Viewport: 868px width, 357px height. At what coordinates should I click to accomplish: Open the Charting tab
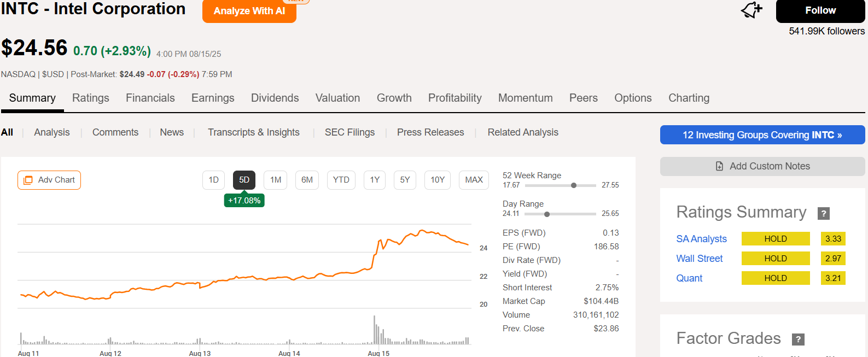point(689,98)
